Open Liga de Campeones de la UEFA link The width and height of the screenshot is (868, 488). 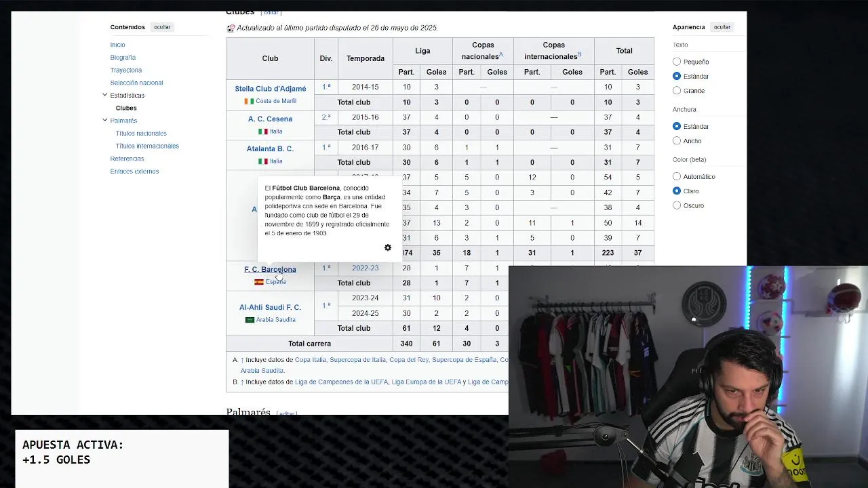(x=342, y=382)
